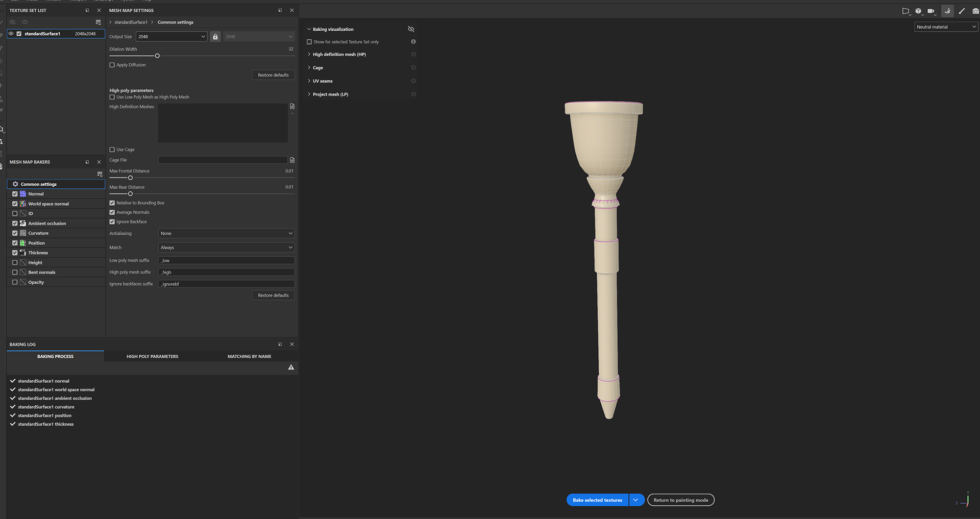Enable the Use Cage checkbox
980x519 pixels.
click(112, 150)
